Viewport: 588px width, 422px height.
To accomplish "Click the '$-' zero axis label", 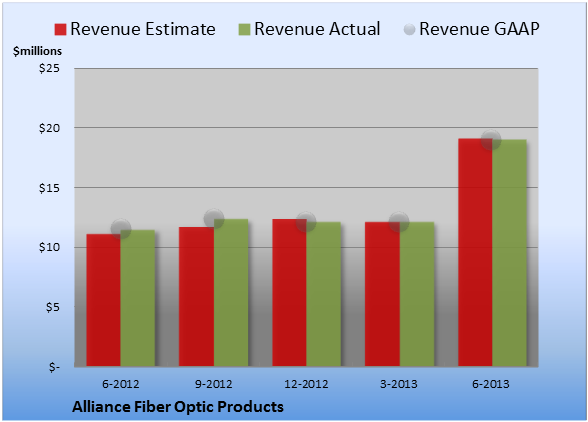I will [54, 367].
